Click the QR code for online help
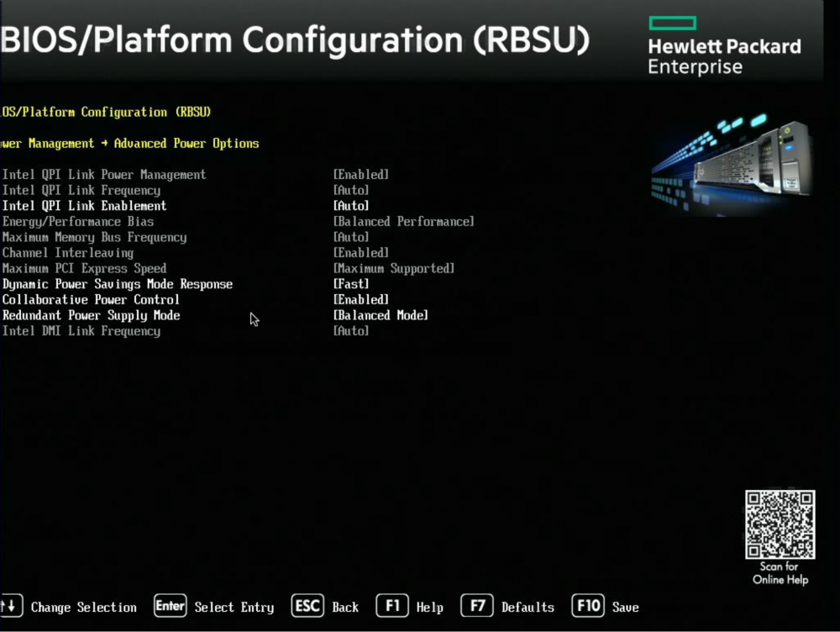Viewport: 840px width, 632px height. coord(780,524)
